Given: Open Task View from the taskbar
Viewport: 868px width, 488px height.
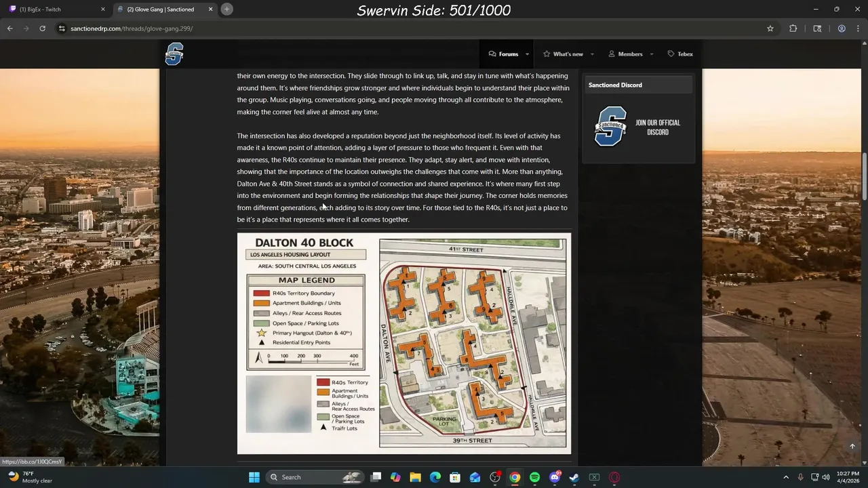Looking at the screenshot, I should point(376,477).
